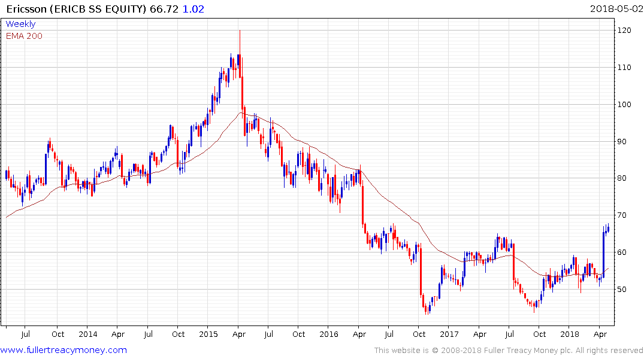The width and height of the screenshot is (644, 359).
Task: Click the 60 price axis label
Action: (622, 252)
